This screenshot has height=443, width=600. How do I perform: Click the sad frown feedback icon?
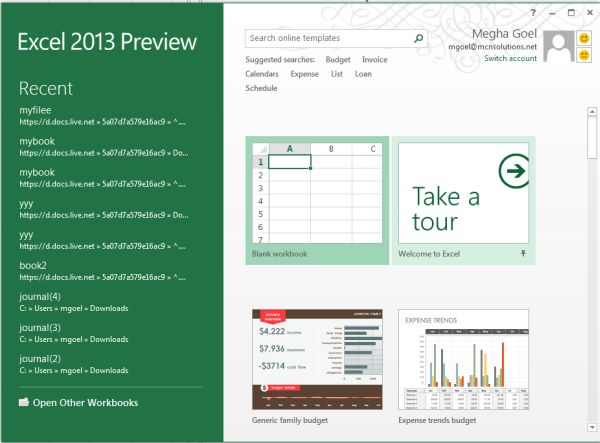pos(584,55)
